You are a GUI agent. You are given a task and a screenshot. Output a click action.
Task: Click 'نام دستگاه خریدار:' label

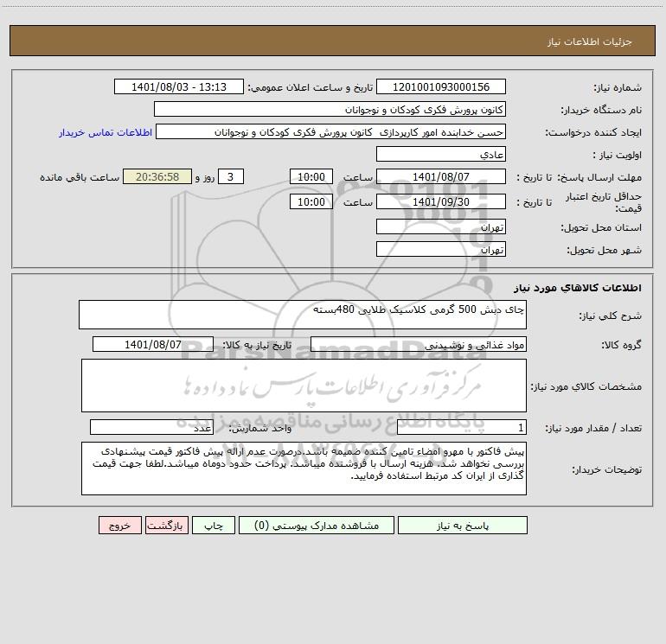tap(601, 111)
